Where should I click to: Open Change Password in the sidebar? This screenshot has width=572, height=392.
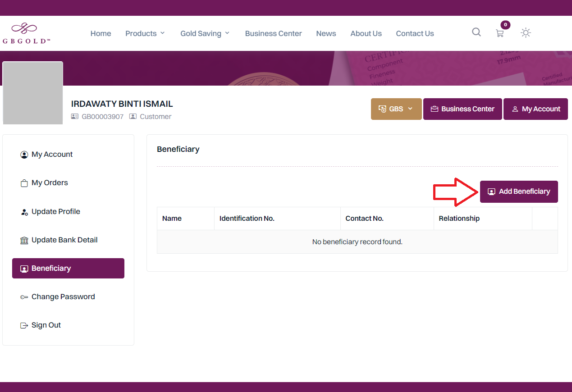click(63, 297)
